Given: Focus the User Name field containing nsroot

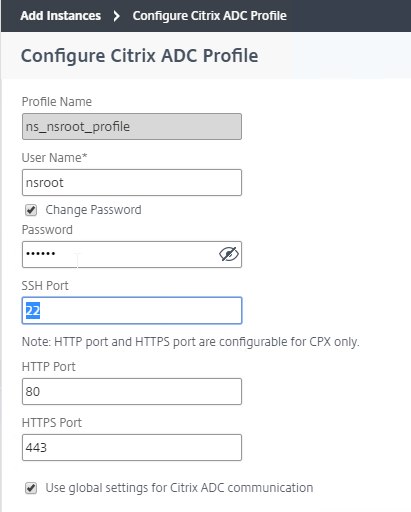Looking at the screenshot, I should tap(132, 183).
